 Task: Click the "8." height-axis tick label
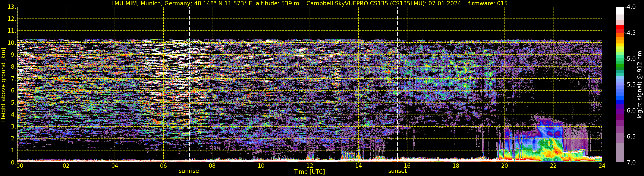13,66
